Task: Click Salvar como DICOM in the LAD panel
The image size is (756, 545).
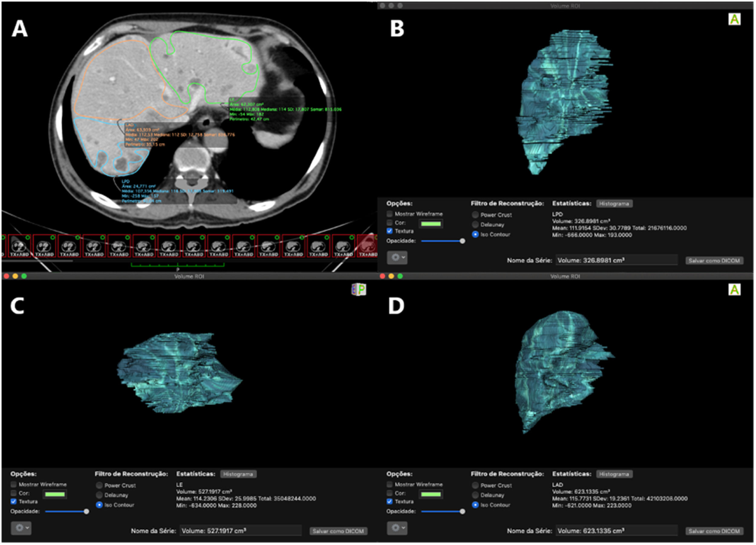Action: tap(714, 531)
